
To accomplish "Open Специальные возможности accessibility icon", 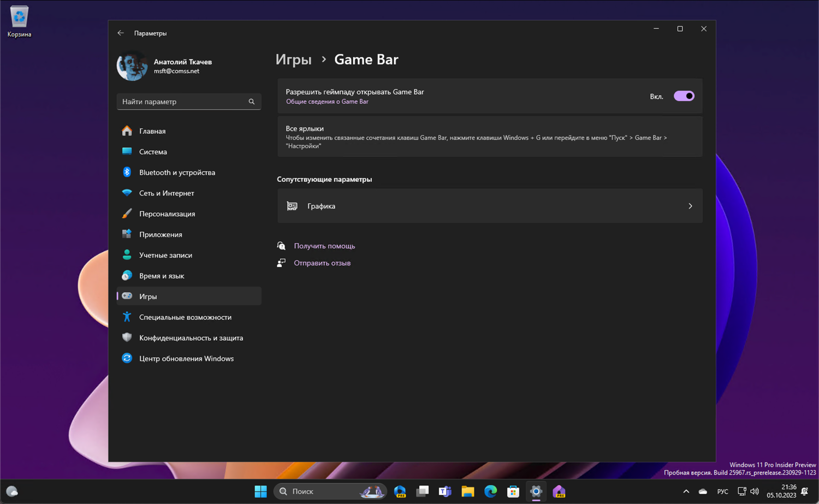I will [127, 317].
